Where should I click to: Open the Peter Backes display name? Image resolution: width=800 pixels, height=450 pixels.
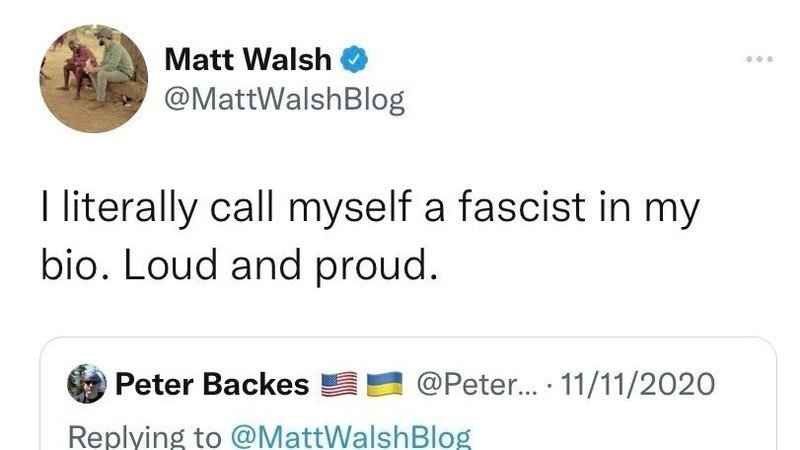coord(212,383)
